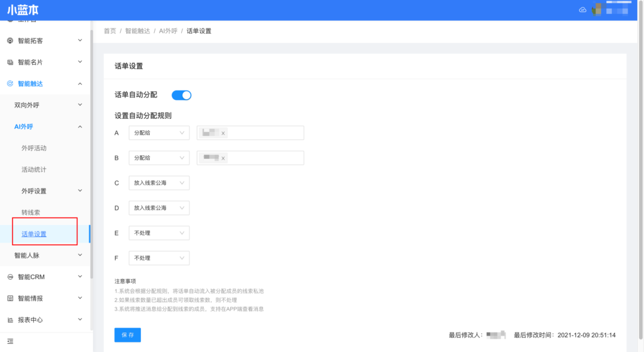This screenshot has height=352, width=644.
Task: Click the 智能名片 sidebar icon
Action: coord(10,62)
